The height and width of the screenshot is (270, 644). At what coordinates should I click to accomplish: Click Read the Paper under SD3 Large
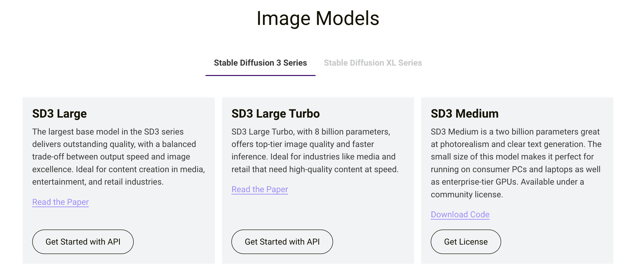tap(60, 202)
